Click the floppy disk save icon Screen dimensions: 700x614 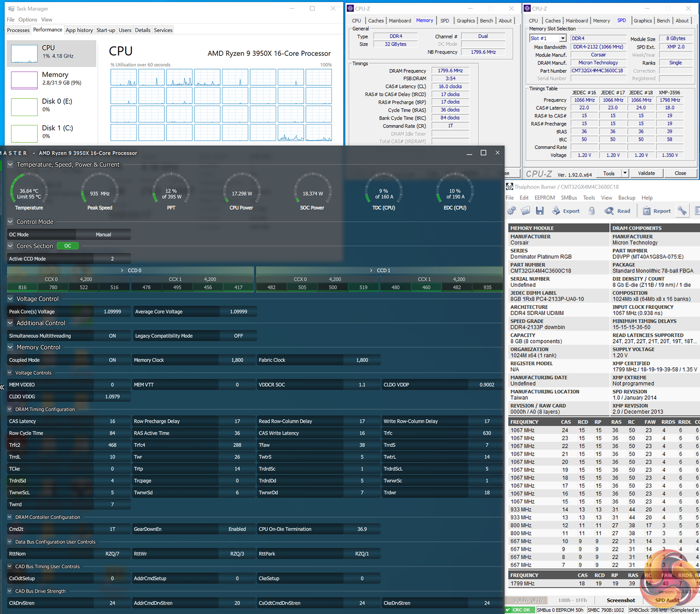click(540, 211)
